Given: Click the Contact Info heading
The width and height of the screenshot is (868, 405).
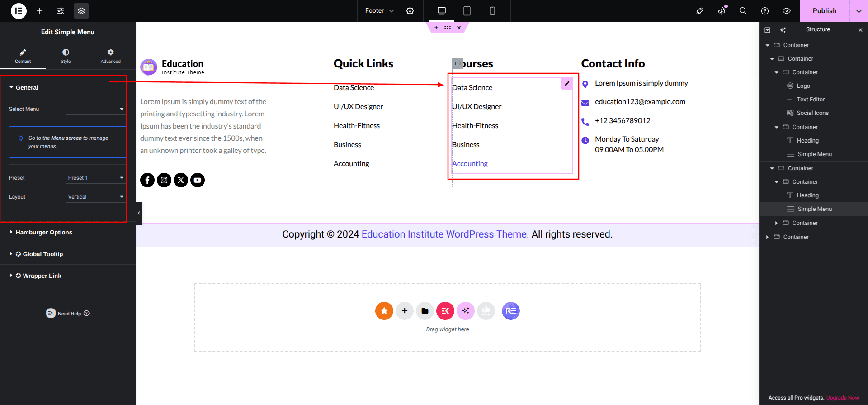Looking at the screenshot, I should click(613, 64).
